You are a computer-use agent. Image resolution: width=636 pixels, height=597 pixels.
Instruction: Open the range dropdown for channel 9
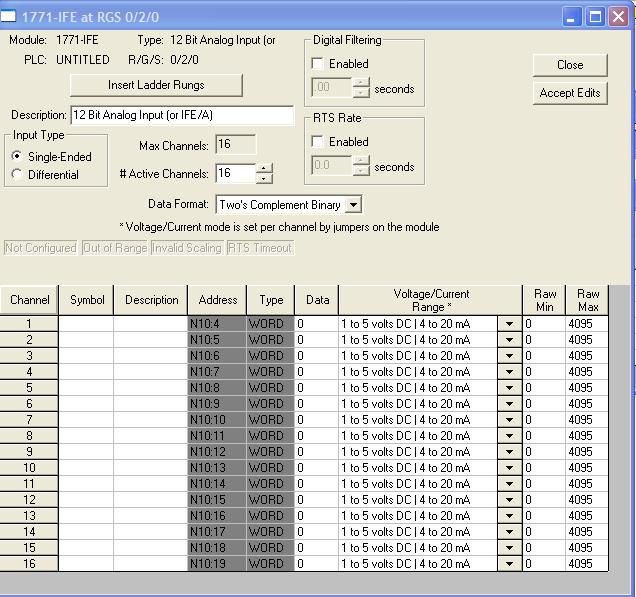coord(509,451)
